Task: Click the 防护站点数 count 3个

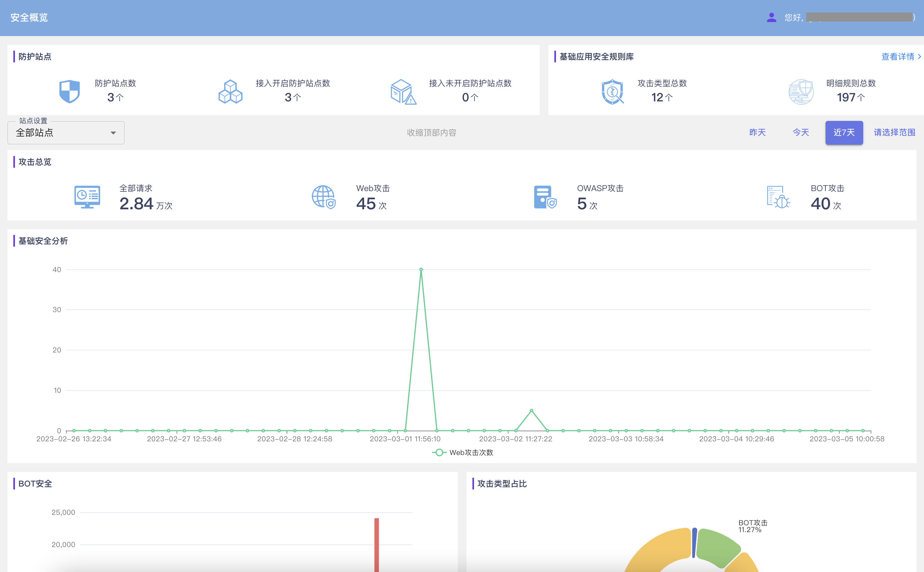Action: (x=115, y=97)
